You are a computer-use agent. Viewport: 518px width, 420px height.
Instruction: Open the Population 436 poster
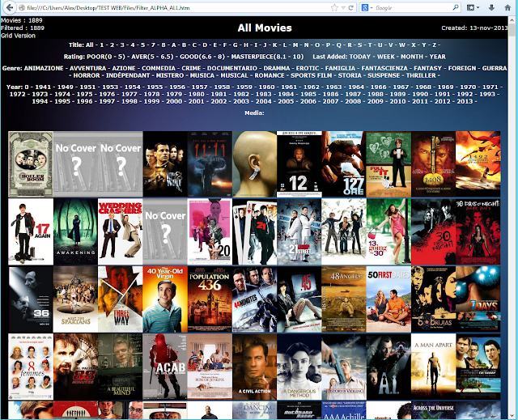click(210, 299)
